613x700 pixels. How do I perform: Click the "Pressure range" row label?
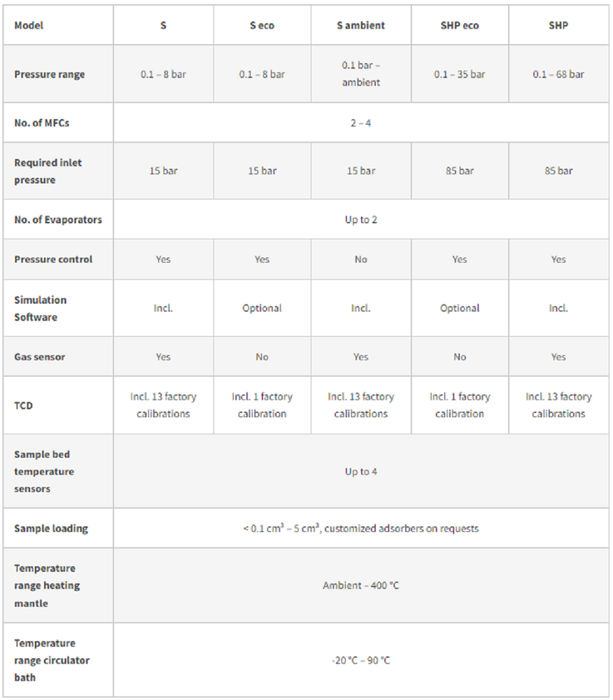coord(50,74)
